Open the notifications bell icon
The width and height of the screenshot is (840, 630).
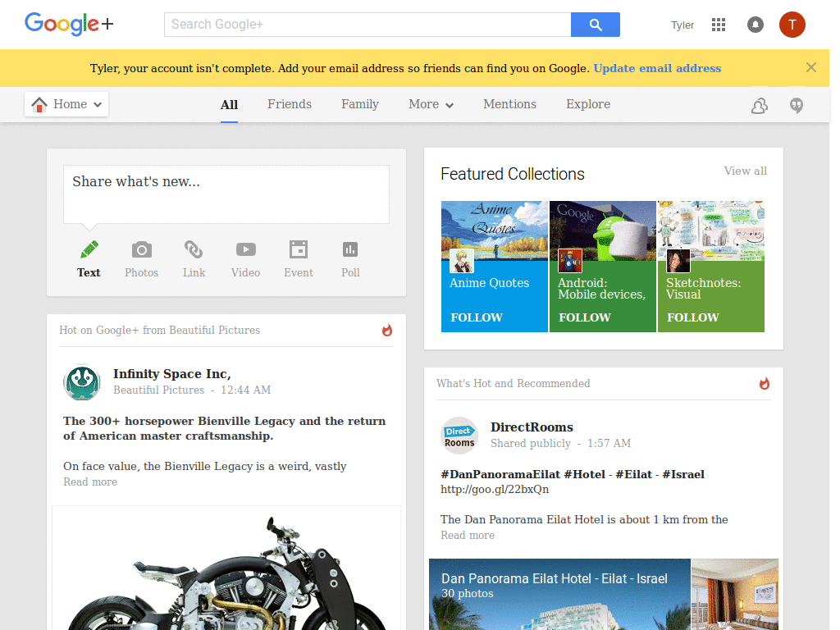pyautogui.click(x=756, y=25)
